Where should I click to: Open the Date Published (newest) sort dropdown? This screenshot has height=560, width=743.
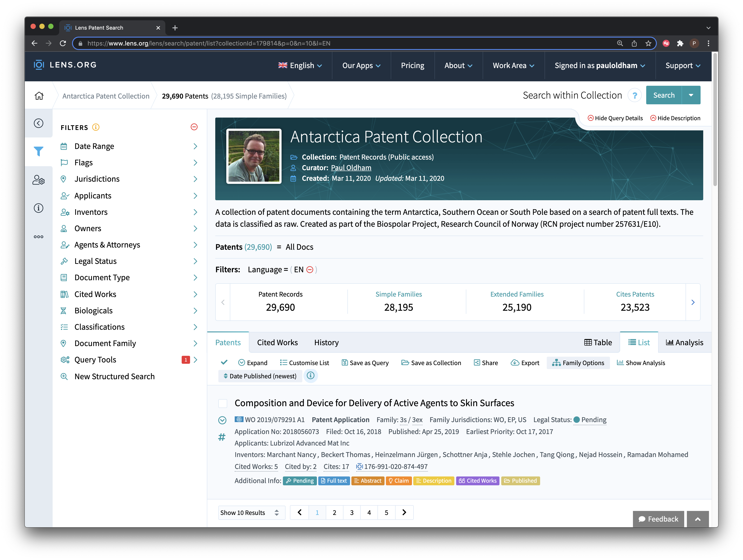260,376
